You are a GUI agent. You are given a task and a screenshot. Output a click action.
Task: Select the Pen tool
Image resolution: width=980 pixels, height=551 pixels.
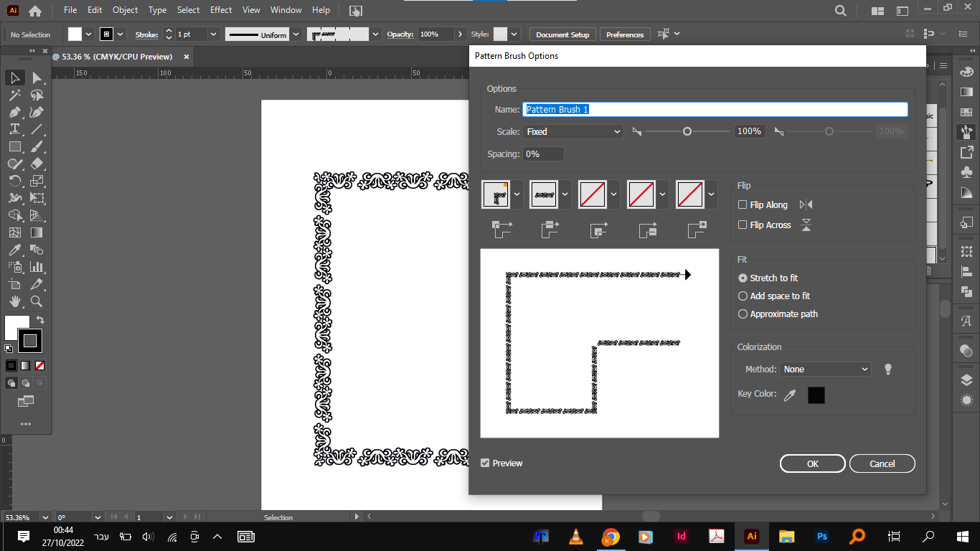pyautogui.click(x=14, y=112)
